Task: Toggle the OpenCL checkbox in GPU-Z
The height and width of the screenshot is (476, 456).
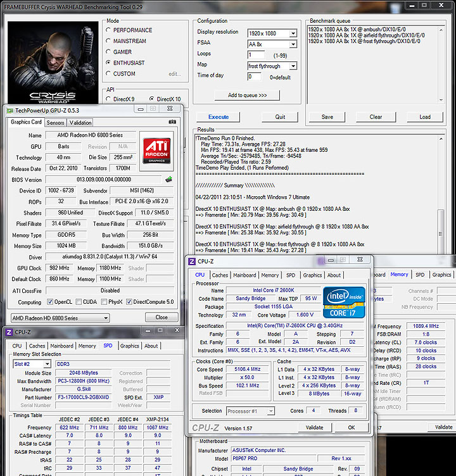Action: pyautogui.click(x=50, y=302)
